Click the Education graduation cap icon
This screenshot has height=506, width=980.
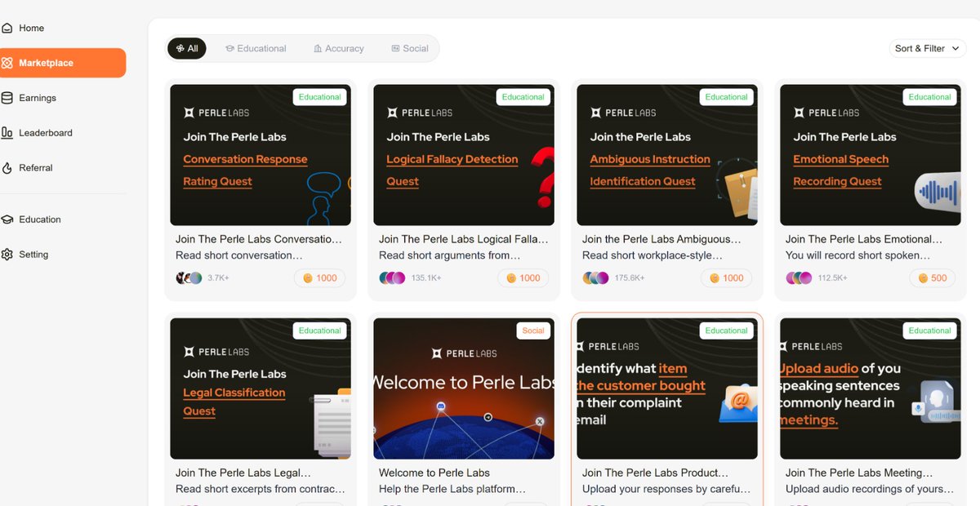click(7, 220)
